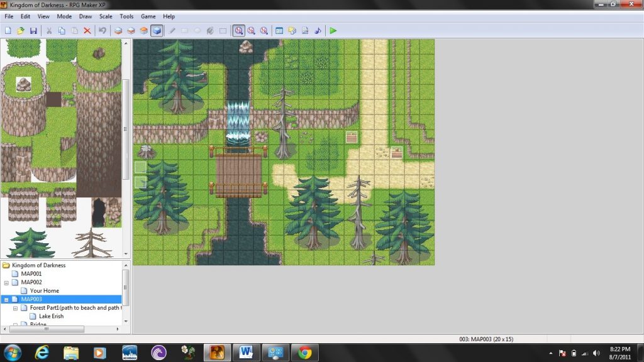The height and width of the screenshot is (362, 644).
Task: Save the project with the floppy disk icon
Action: tap(33, 31)
